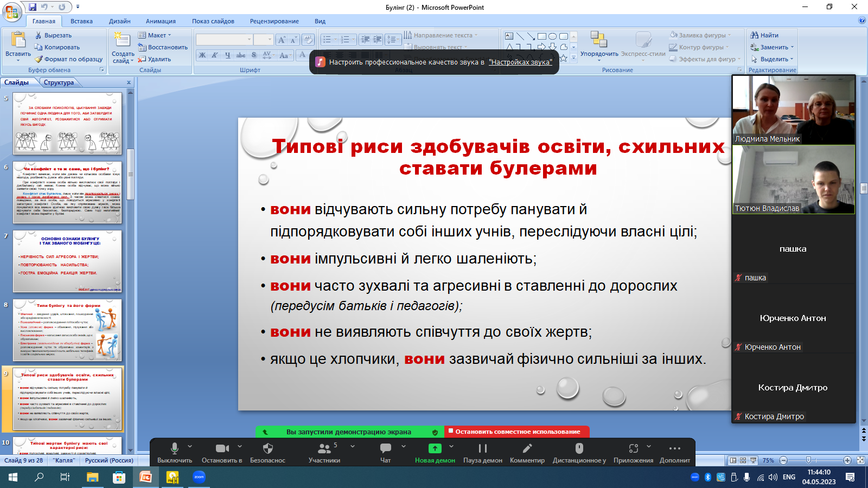868x488 pixels.
Task: Increase font size (large A)
Action: coord(281,40)
